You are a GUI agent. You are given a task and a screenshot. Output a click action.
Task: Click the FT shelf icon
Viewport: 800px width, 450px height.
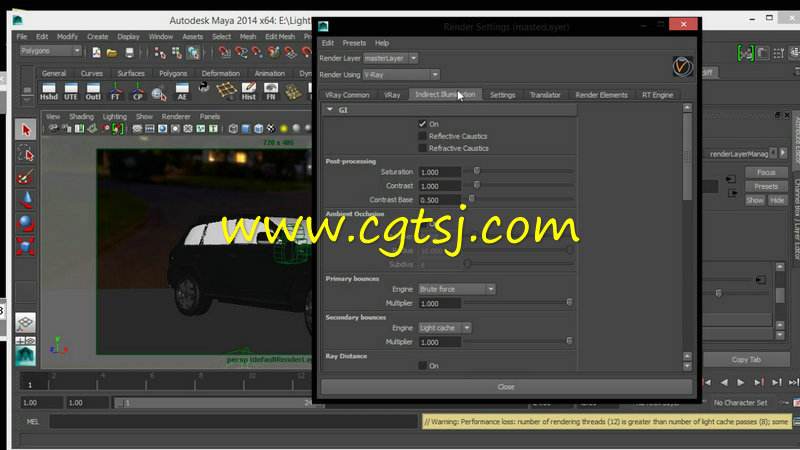(x=115, y=92)
